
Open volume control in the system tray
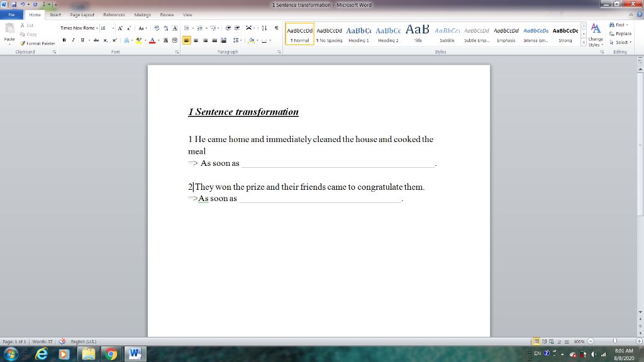point(594,354)
